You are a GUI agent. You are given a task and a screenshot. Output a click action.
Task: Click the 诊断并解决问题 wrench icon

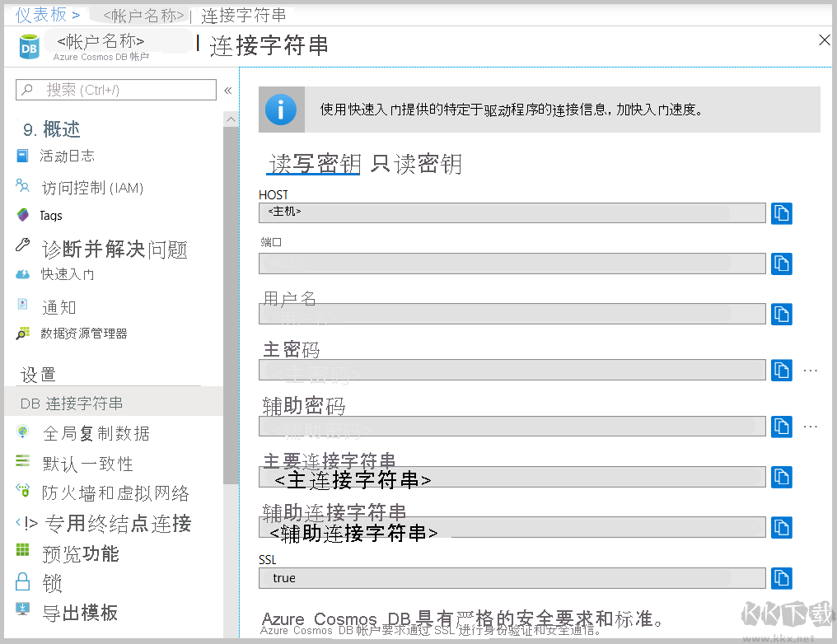click(22, 245)
